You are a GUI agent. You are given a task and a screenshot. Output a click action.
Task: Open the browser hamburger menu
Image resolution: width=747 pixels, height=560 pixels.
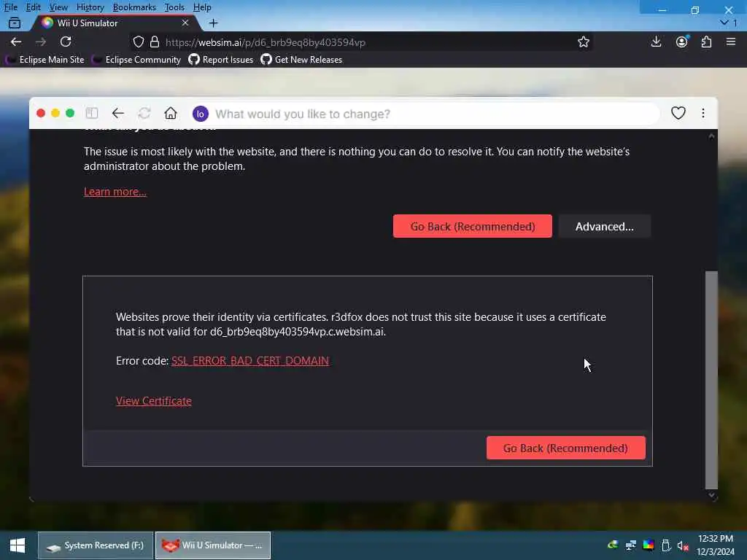pos(731,42)
